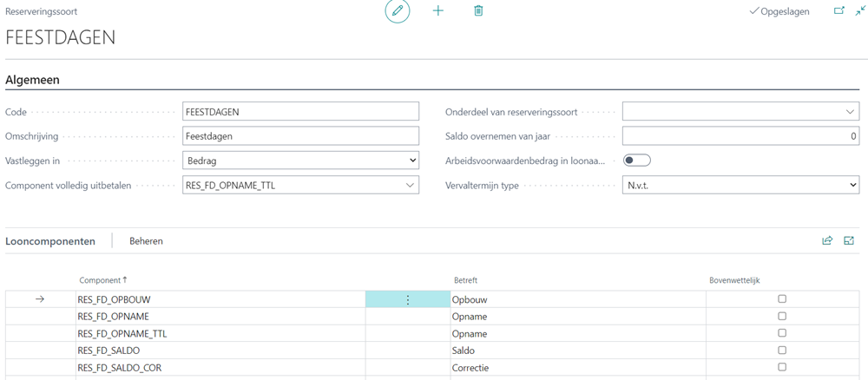868x380 pixels.
Task: Expand the Looncomponenten section to full view
Action: [849, 241]
